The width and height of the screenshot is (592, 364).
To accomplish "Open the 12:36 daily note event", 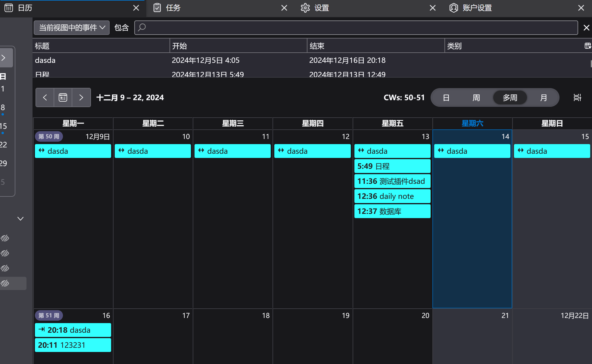I will [x=392, y=196].
